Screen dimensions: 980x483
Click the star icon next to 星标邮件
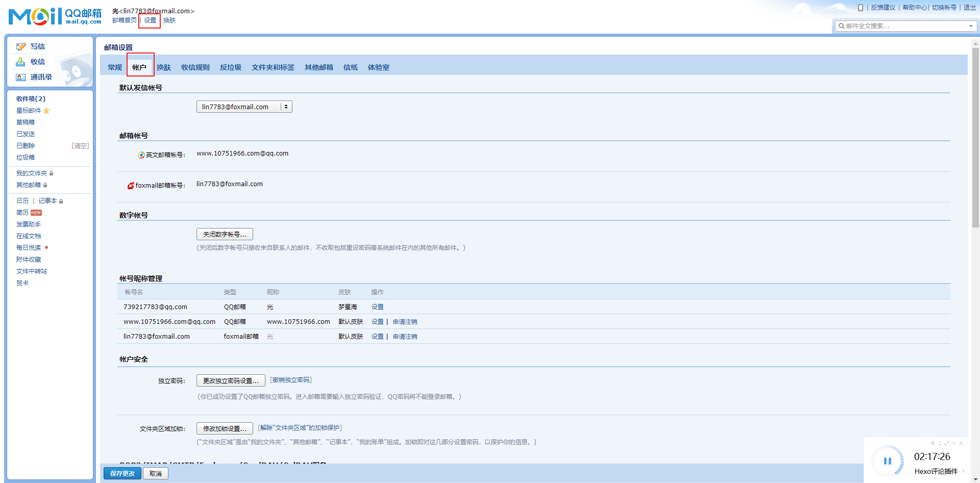(x=46, y=111)
